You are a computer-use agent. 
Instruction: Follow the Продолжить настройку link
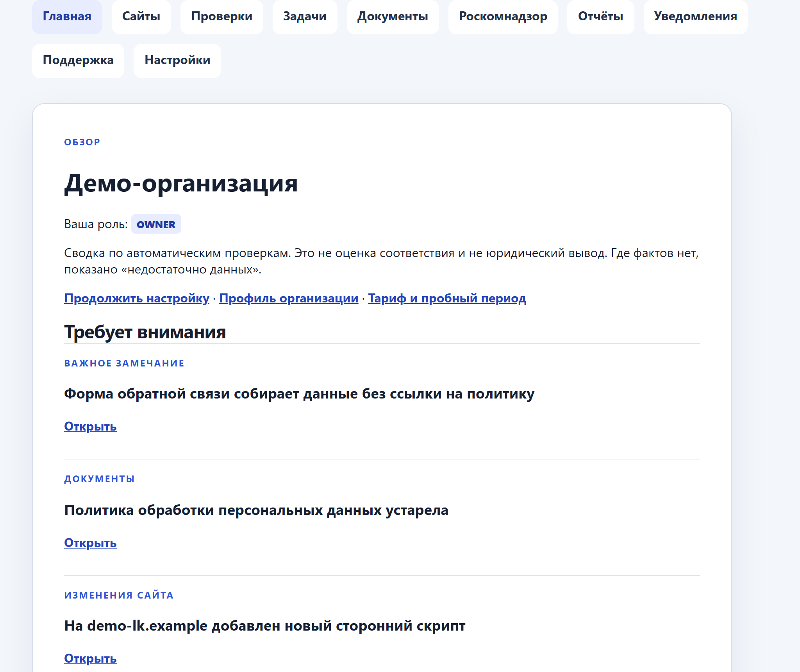coord(137,298)
